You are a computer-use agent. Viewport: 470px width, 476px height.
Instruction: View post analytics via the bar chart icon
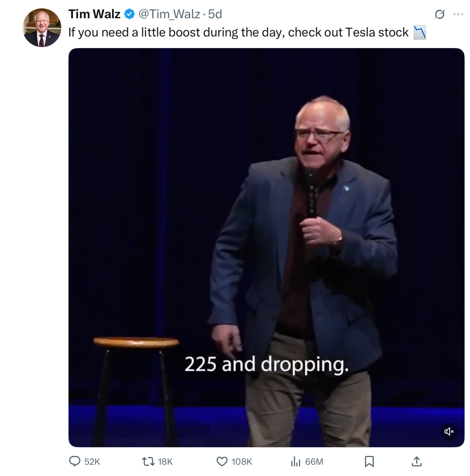[296, 462]
